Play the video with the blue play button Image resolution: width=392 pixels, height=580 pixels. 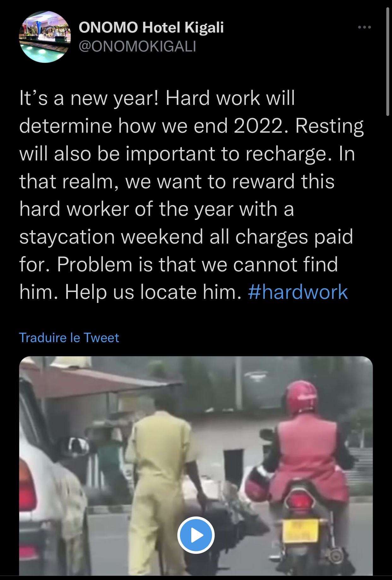(x=196, y=535)
